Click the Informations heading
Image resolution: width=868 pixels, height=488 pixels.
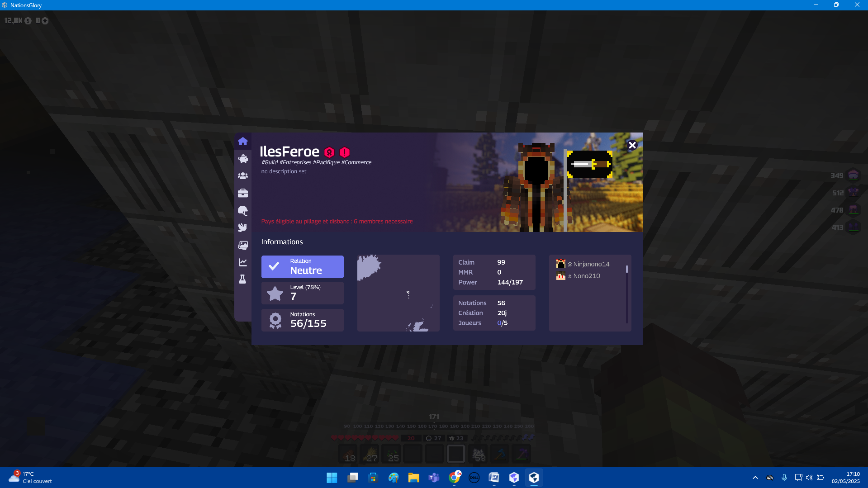[x=282, y=242]
